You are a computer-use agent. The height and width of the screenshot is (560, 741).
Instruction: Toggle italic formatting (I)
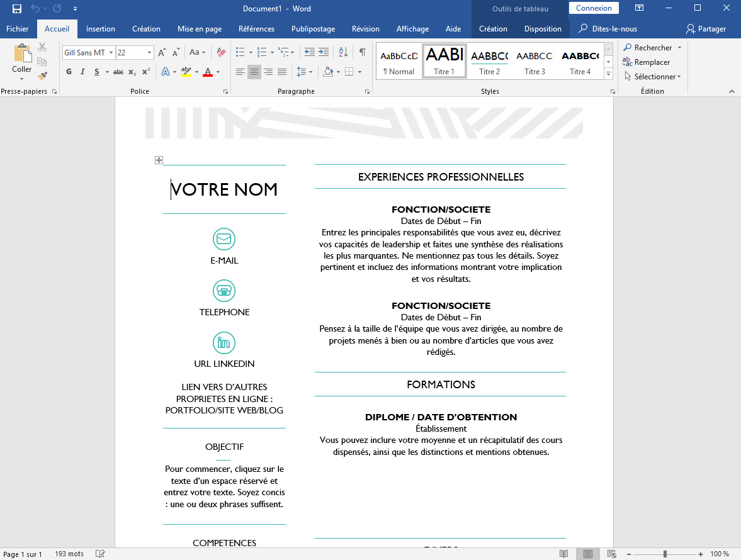(82, 72)
